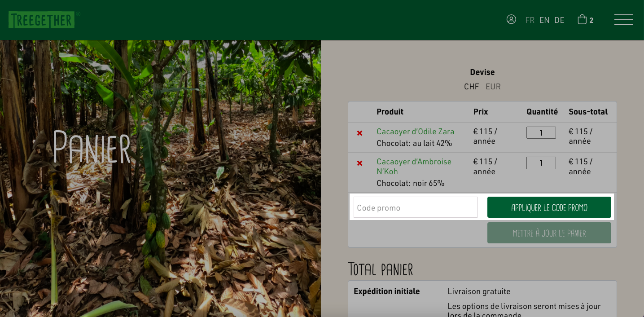Click the cart item count number 2

(x=591, y=20)
